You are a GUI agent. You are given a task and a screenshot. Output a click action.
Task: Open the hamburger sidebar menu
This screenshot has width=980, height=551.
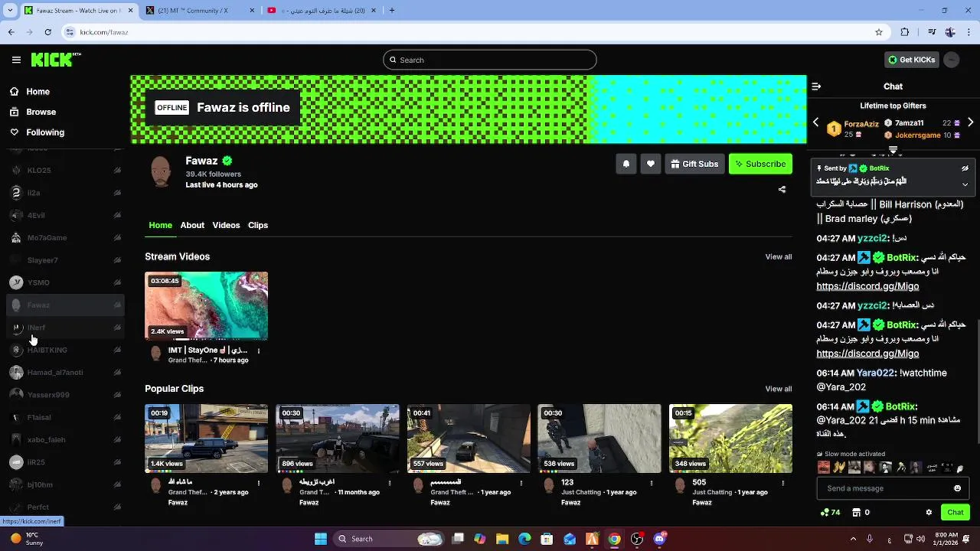tap(16, 60)
